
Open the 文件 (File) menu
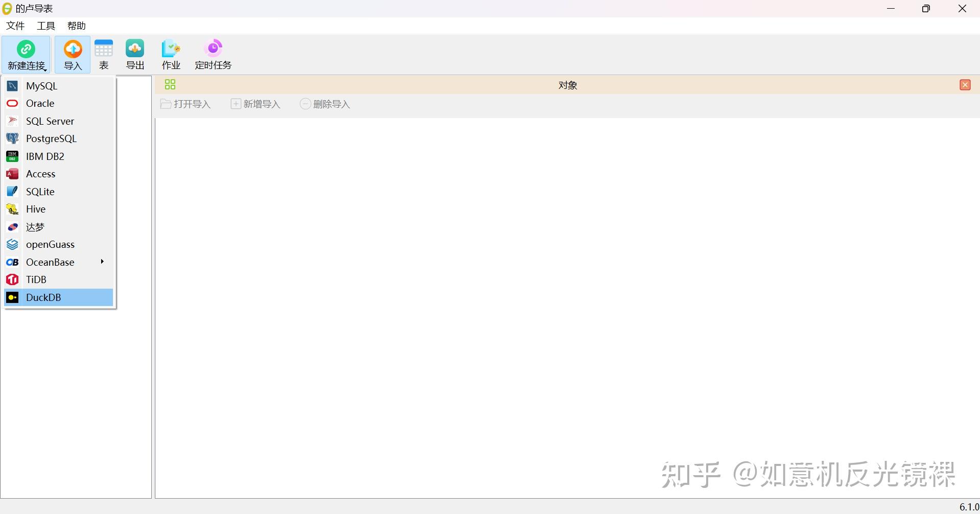[x=14, y=25]
